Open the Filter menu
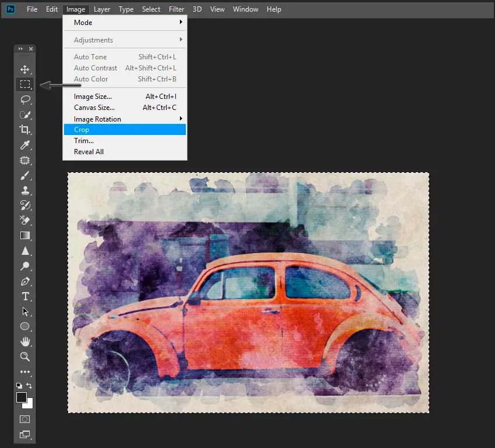This screenshot has height=448, width=495. [x=176, y=9]
